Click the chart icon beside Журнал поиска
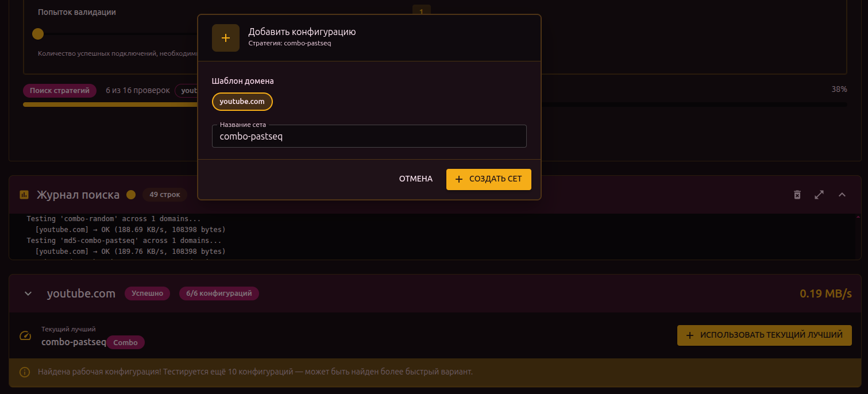868x394 pixels. point(24,195)
